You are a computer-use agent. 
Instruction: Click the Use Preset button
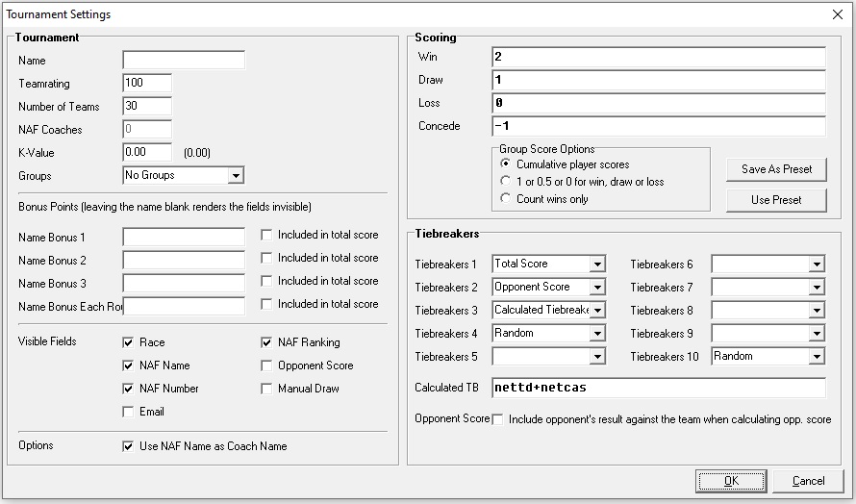coord(776,200)
